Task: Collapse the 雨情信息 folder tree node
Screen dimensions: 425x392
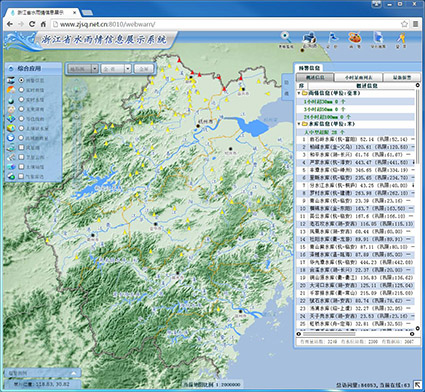Action: click(x=299, y=93)
